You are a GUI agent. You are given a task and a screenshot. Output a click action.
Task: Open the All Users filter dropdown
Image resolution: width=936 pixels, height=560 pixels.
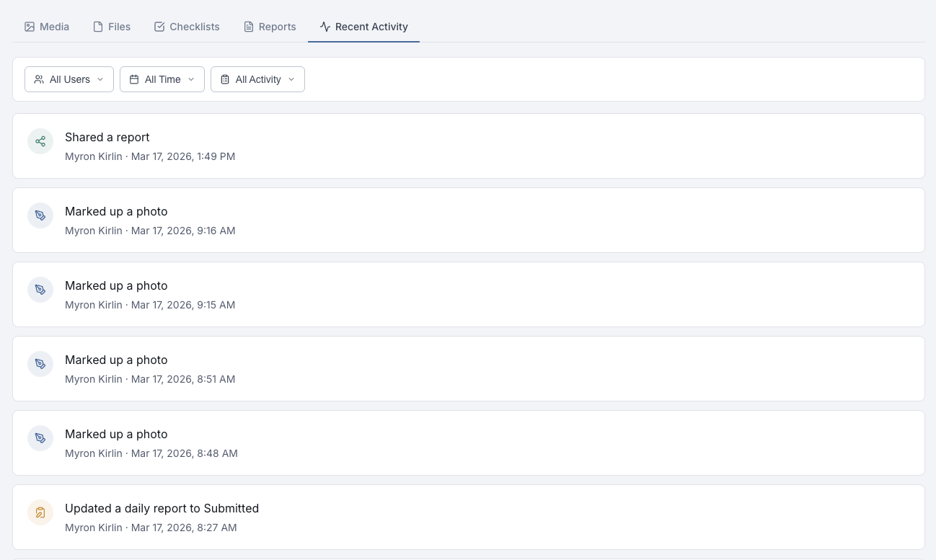[69, 79]
